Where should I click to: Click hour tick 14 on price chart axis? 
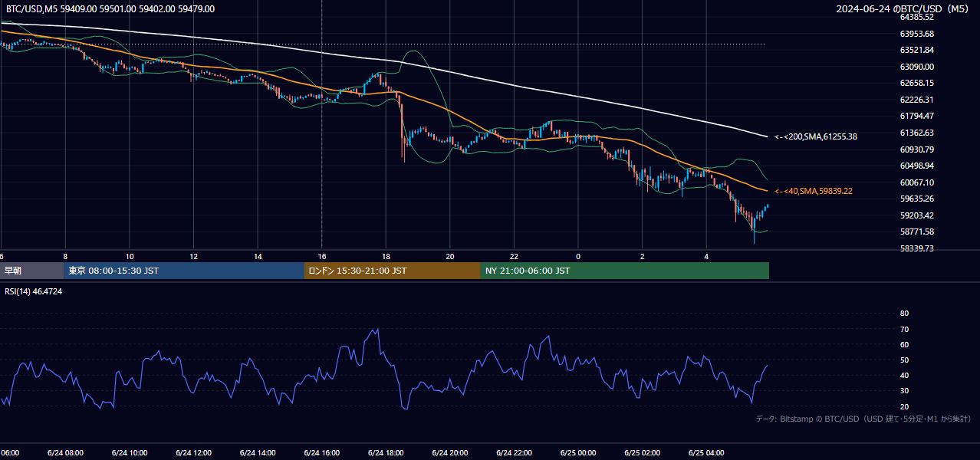click(x=258, y=256)
